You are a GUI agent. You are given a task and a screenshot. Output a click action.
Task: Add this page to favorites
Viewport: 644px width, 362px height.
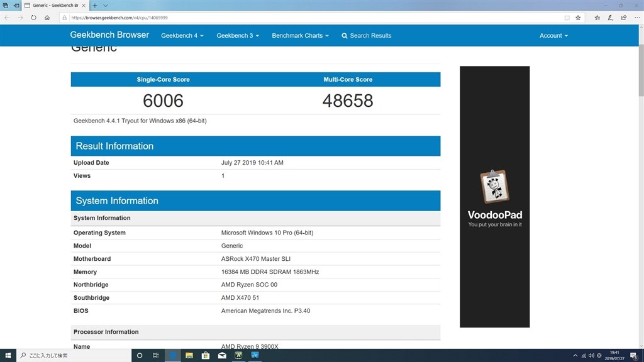(578, 18)
